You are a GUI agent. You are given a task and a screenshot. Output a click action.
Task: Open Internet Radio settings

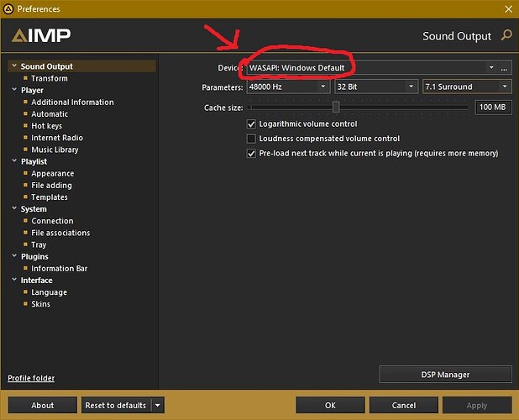[x=57, y=138]
